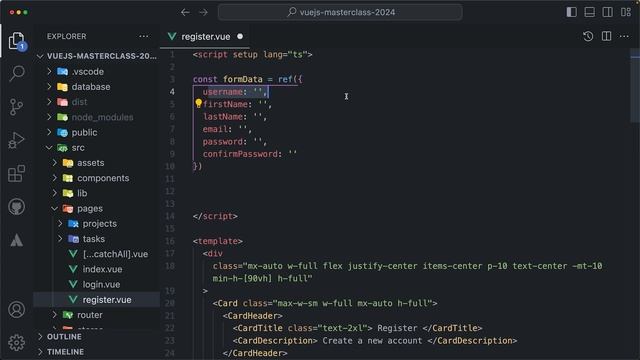Image resolution: width=640 pixels, height=360 pixels.
Task: Click the vuejs-masterclass-2024 command center search
Action: (x=340, y=12)
